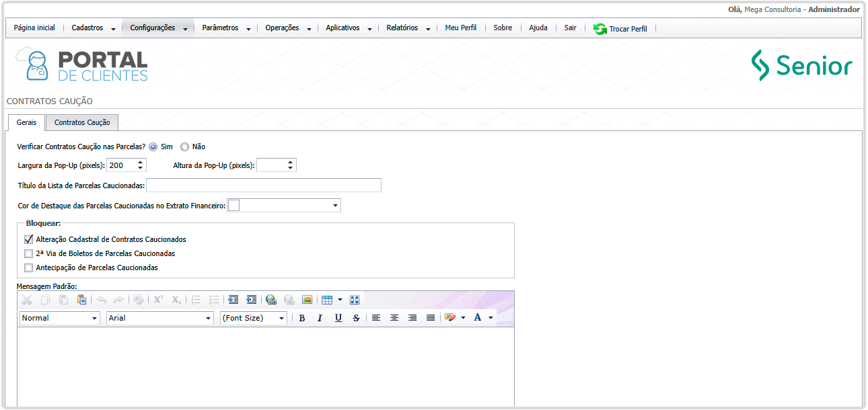Select the Gerais tab

click(x=26, y=122)
